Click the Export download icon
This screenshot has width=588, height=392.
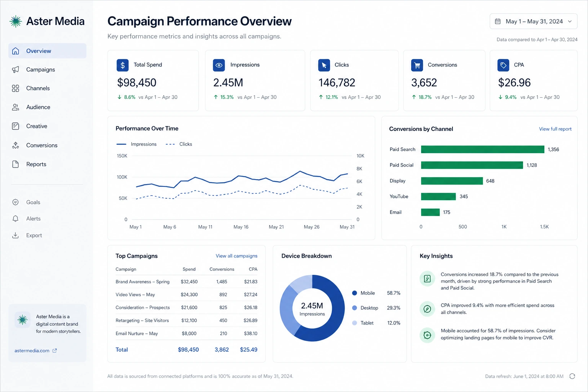coord(16,235)
